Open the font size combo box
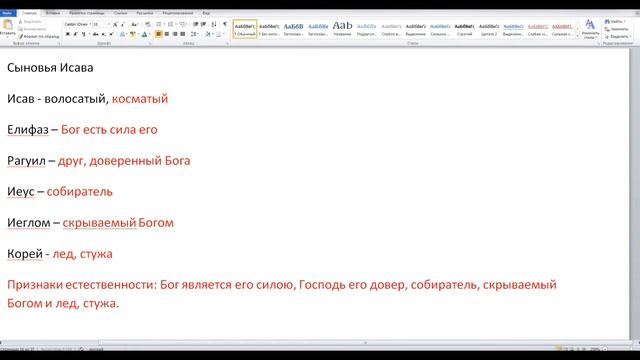Screen dimensions: 640x360 [x=101, y=24]
